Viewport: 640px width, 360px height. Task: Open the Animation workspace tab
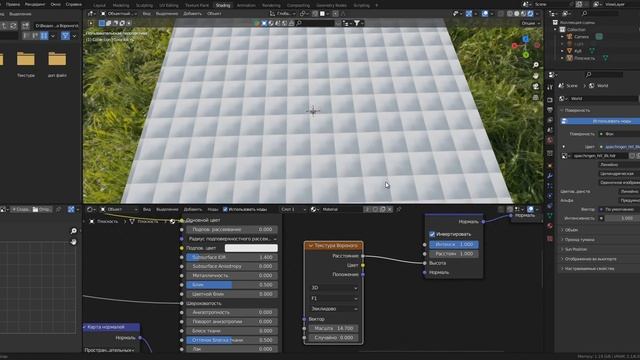[246, 5]
